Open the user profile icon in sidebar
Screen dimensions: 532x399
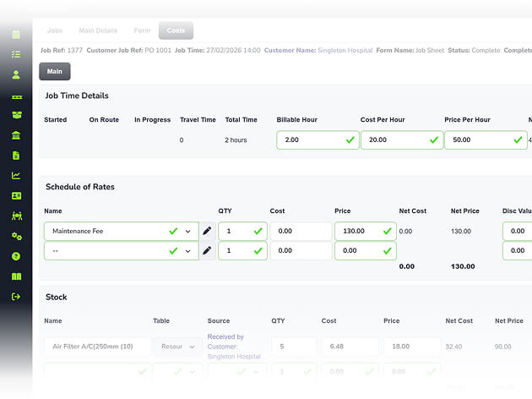pos(16,74)
